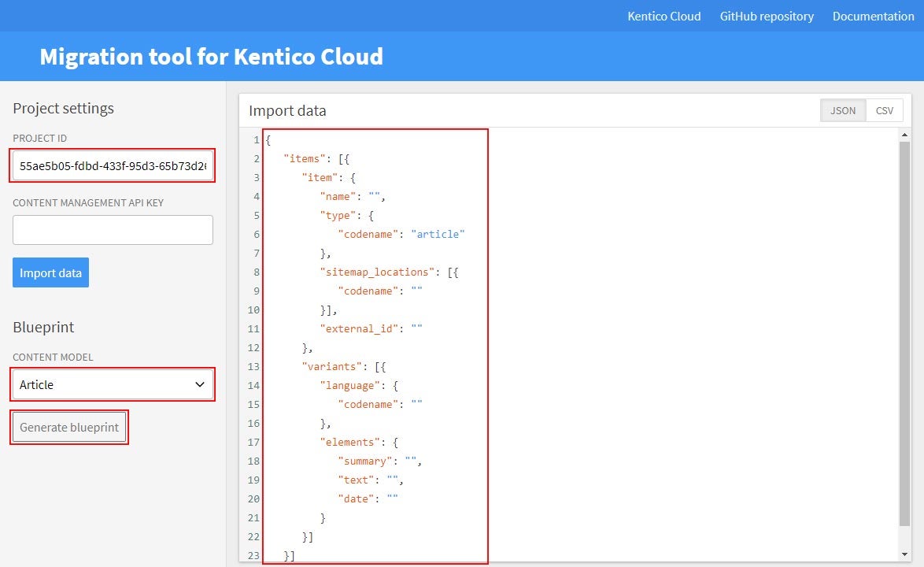Click the "PROJECT ID" label

click(39, 138)
